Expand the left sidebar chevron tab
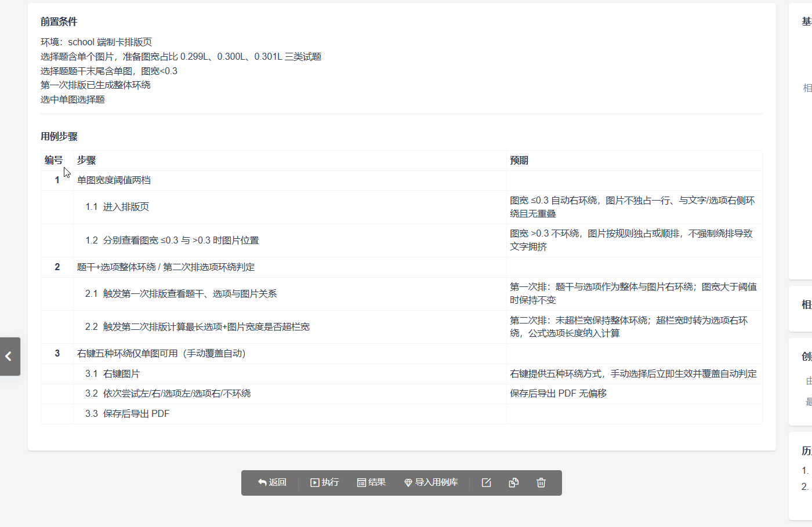This screenshot has width=812, height=527. pyautogui.click(x=10, y=357)
